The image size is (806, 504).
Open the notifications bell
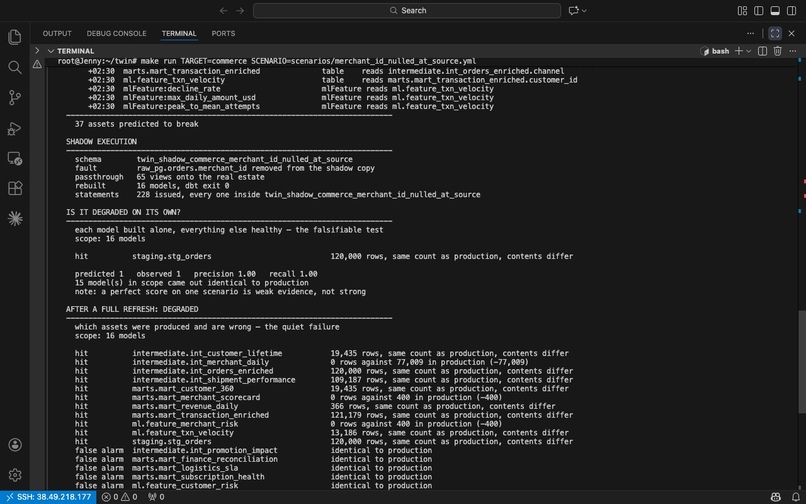click(795, 497)
